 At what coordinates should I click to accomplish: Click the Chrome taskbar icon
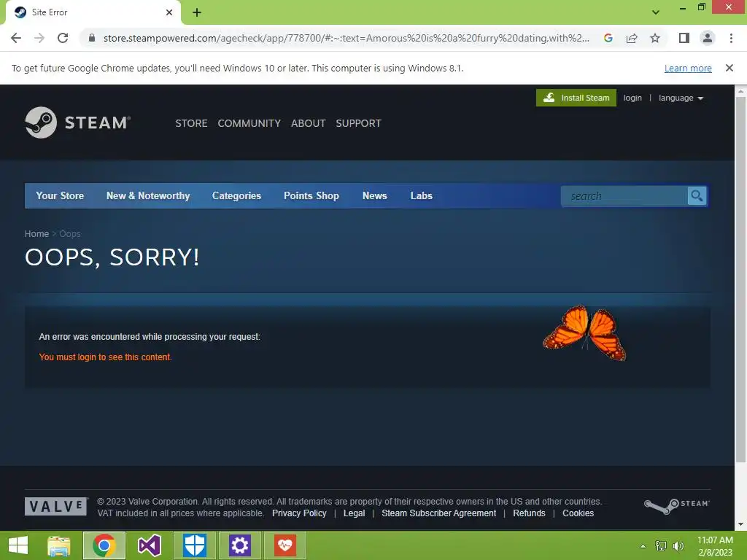click(104, 545)
